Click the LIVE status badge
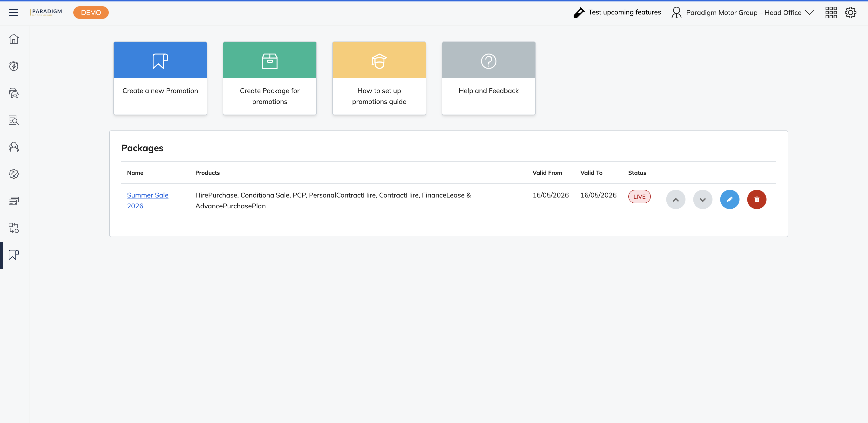Screen dimensions: 868x423 coord(639,197)
